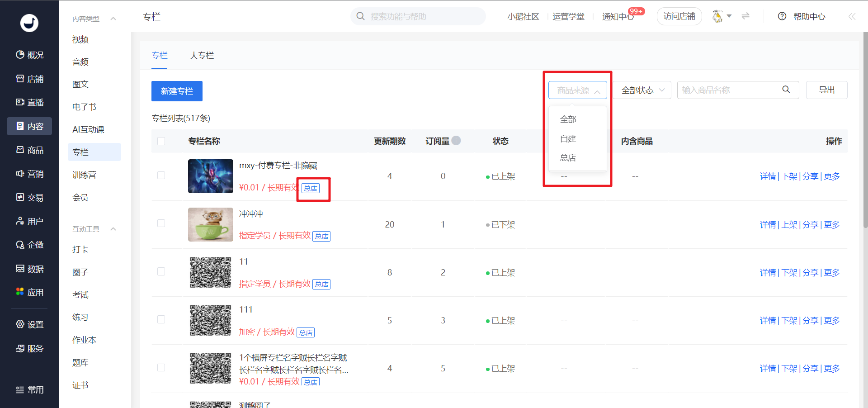
Task: Check the box for column named 11
Action: pyautogui.click(x=161, y=271)
